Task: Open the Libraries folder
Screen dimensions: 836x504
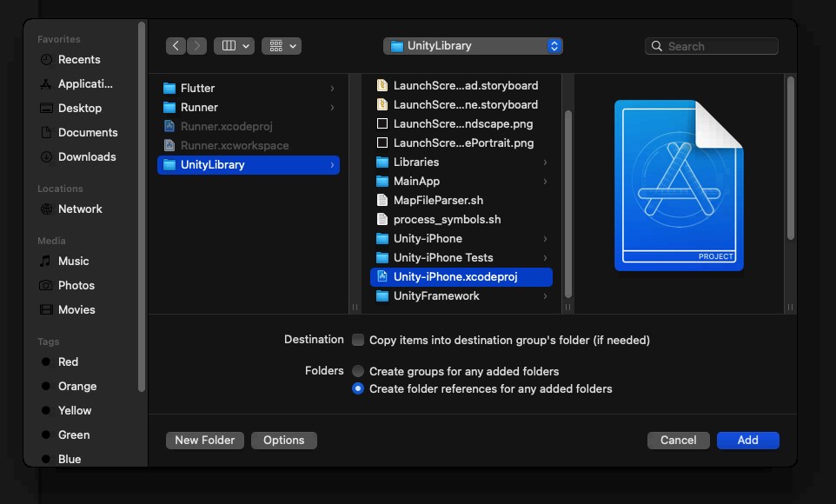Action: [x=415, y=162]
